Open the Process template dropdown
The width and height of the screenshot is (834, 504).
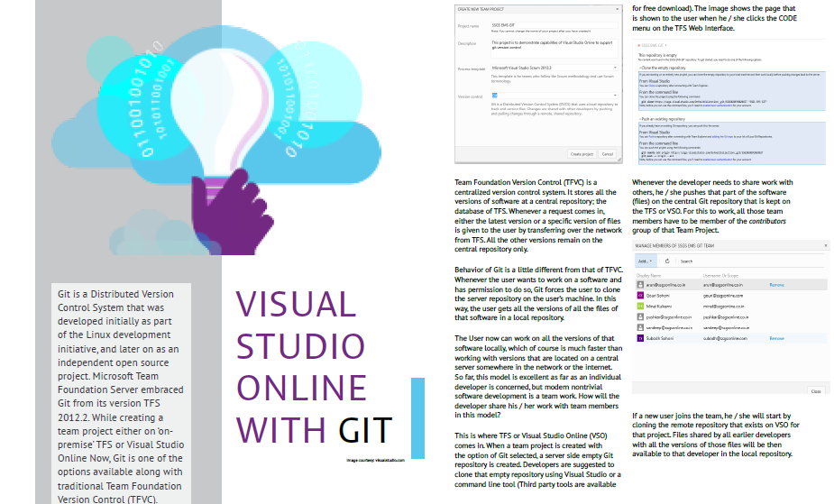point(554,68)
